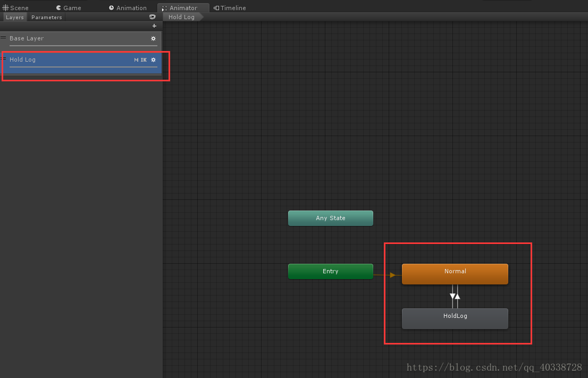Image resolution: width=588 pixels, height=378 pixels.
Task: Click the Scene tab grid icon
Action: [x=5, y=8]
